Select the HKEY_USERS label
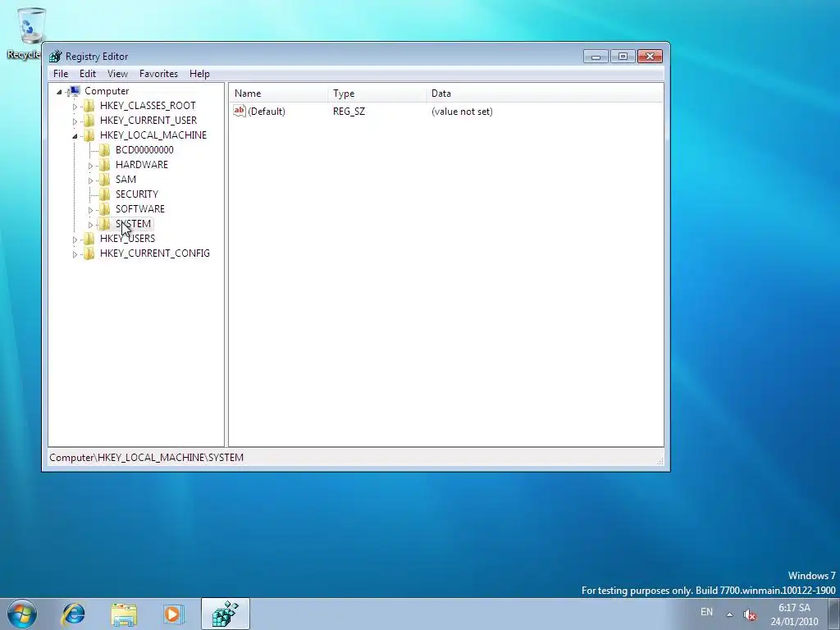Viewport: 840px width, 630px height. (127, 239)
